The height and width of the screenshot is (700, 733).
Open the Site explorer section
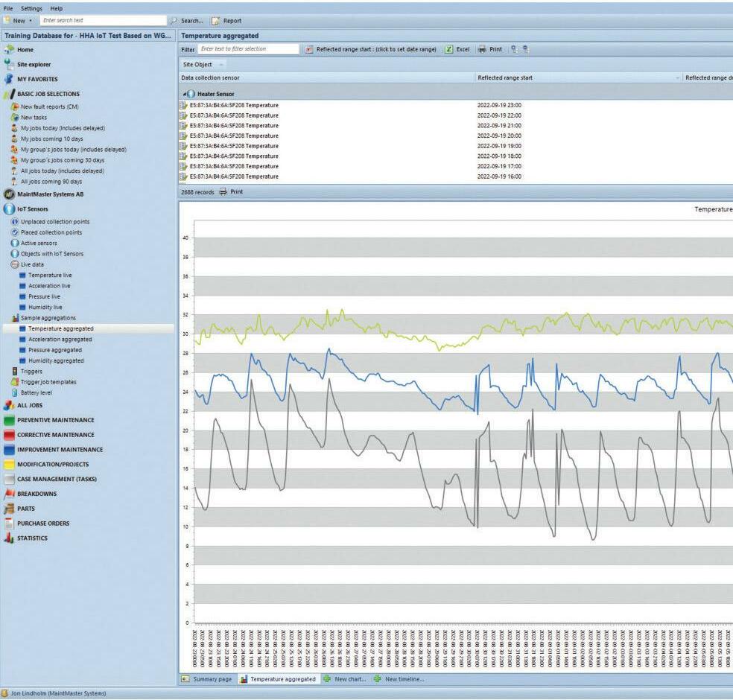(x=34, y=64)
